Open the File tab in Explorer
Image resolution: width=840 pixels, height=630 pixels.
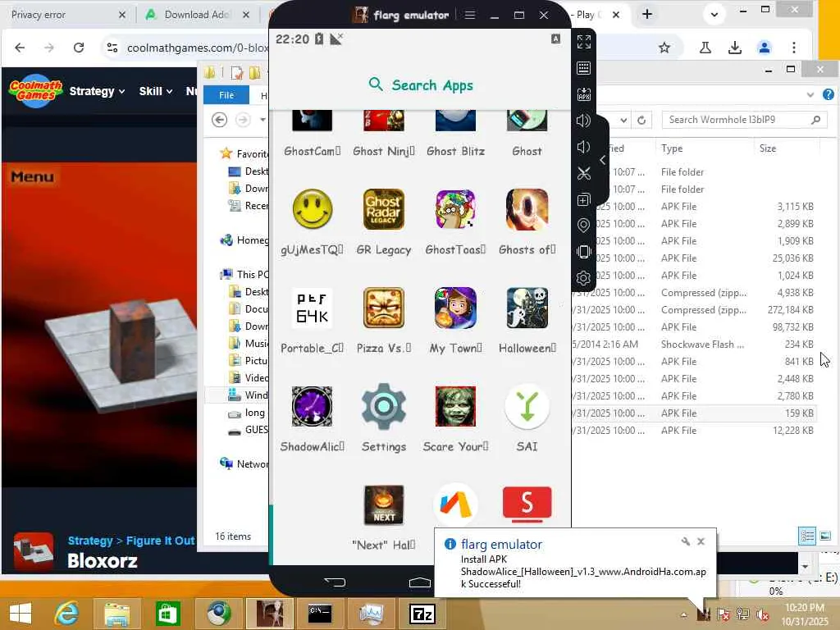pyautogui.click(x=226, y=95)
